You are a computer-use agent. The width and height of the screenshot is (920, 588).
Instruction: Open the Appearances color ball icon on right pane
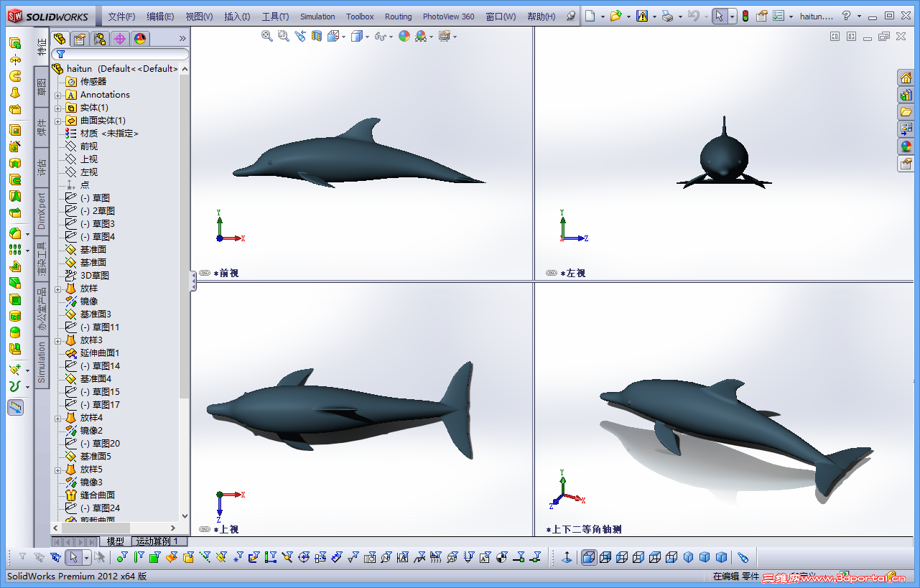(x=906, y=146)
